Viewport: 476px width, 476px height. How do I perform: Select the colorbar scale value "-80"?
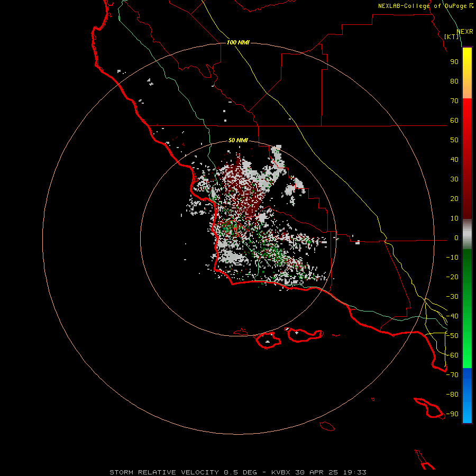click(452, 395)
